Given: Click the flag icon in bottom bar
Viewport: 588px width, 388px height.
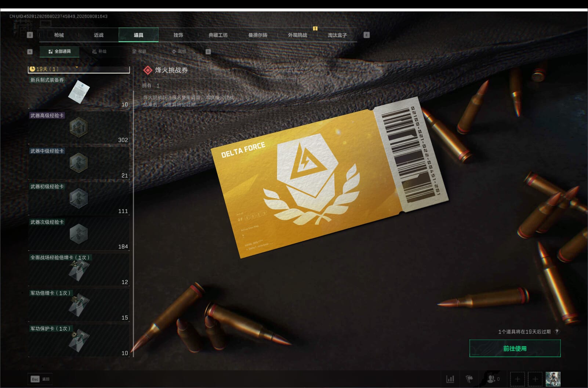Looking at the screenshot, I should 469,379.
